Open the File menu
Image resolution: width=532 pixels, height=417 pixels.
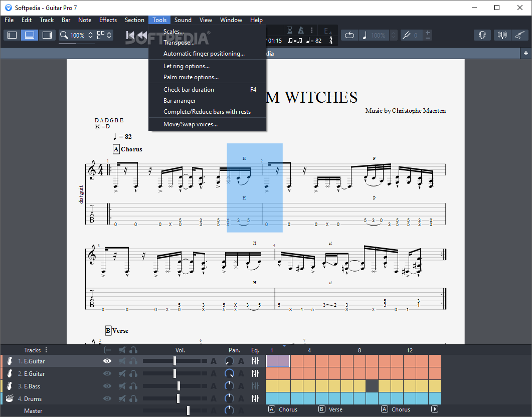(x=9, y=20)
